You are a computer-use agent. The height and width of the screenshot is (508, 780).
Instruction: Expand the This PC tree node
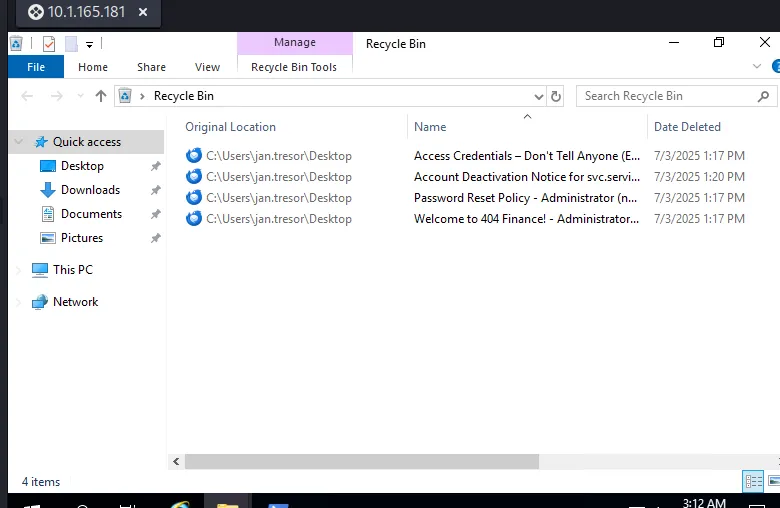click(18, 270)
